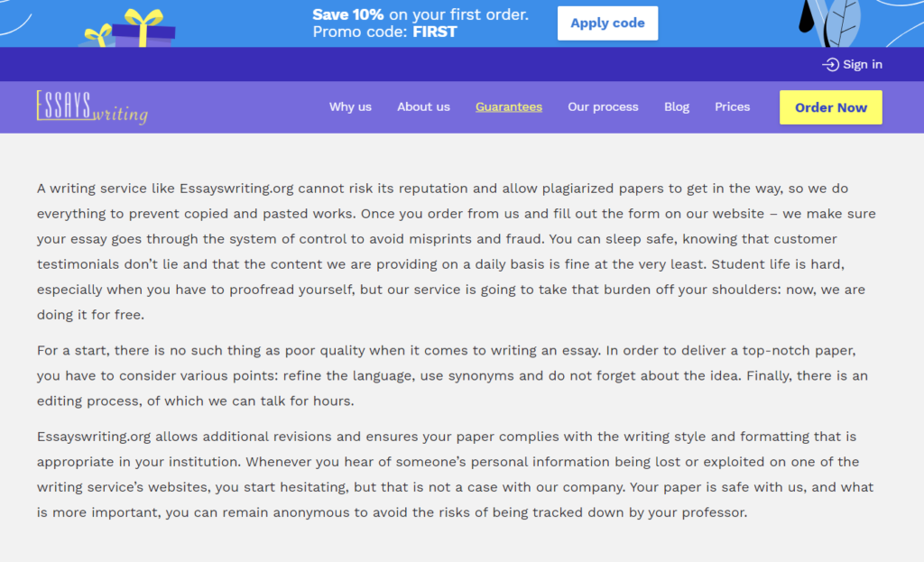Apply the FIRST promo code
This screenshot has width=924, height=562.
click(607, 23)
